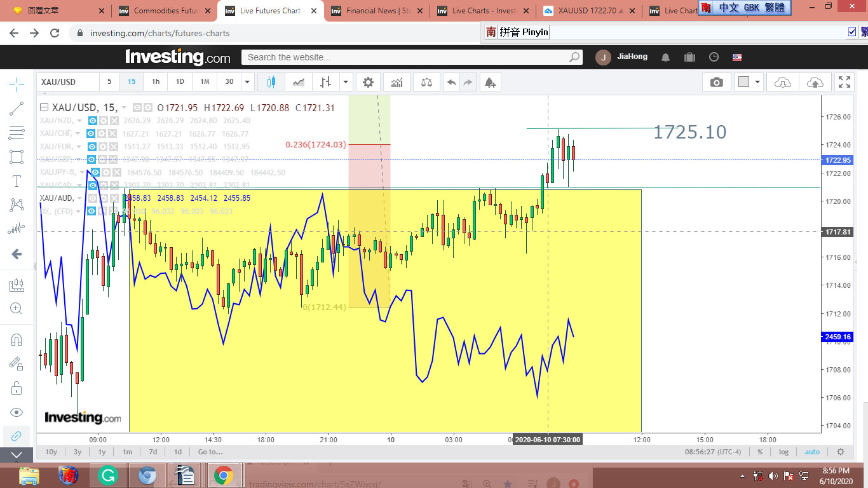Open the chart properties gear icon

coord(368,82)
